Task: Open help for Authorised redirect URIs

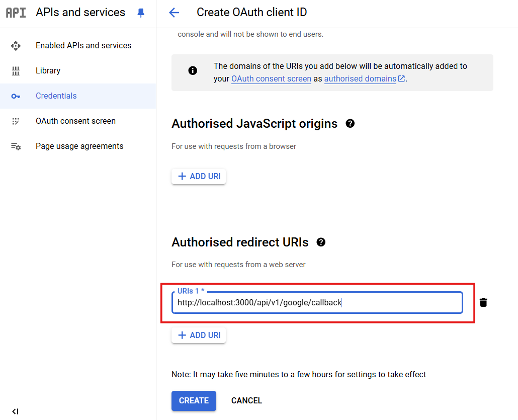Action: (x=321, y=242)
